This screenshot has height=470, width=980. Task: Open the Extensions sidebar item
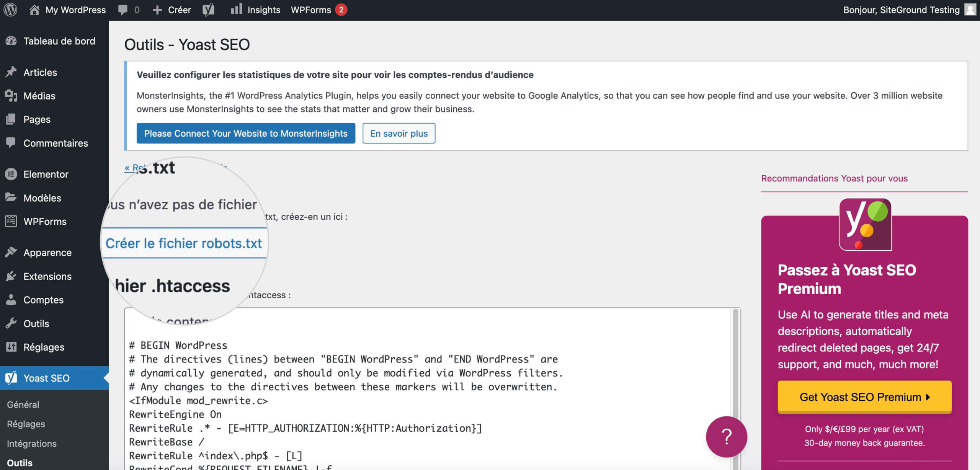click(x=54, y=276)
